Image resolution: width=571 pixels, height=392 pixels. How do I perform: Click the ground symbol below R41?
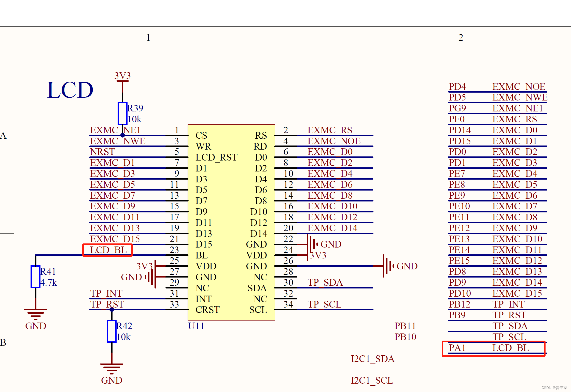pos(35,314)
